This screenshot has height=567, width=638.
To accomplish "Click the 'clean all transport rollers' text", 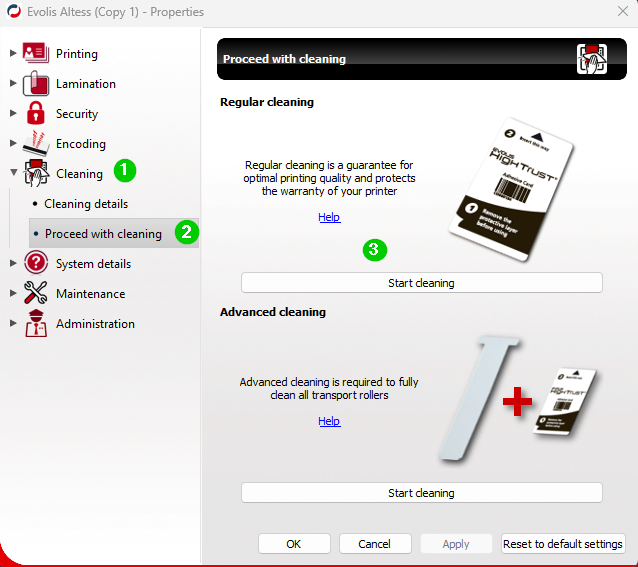I will click(329, 395).
